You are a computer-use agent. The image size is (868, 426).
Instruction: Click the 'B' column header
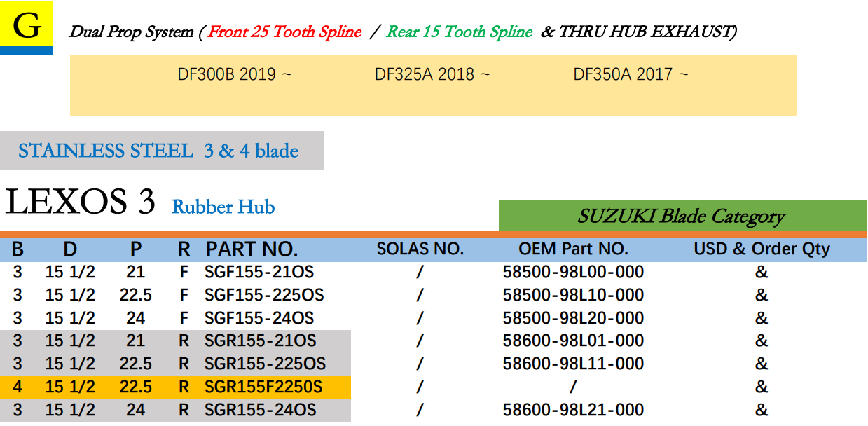(18, 249)
